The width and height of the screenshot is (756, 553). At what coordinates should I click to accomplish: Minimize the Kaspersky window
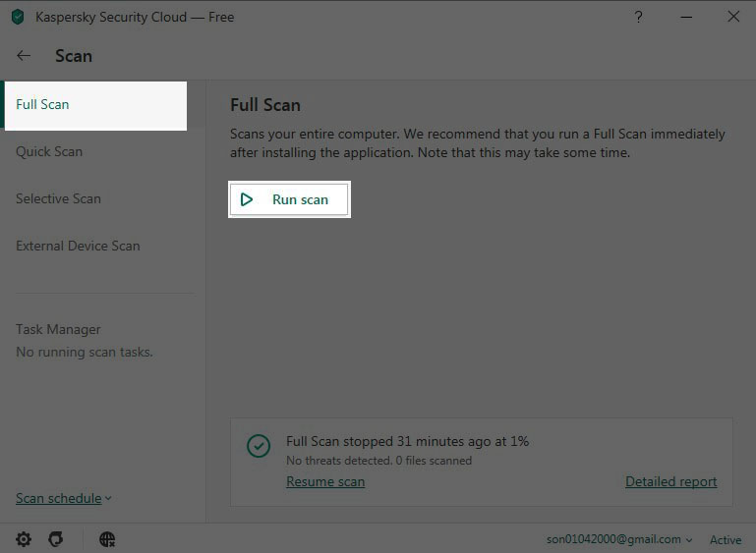coord(686,18)
